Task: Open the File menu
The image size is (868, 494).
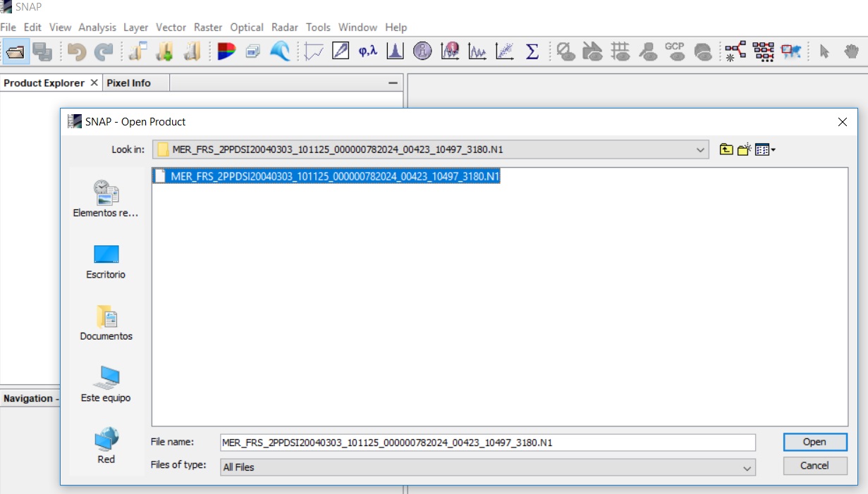Action: (x=8, y=27)
